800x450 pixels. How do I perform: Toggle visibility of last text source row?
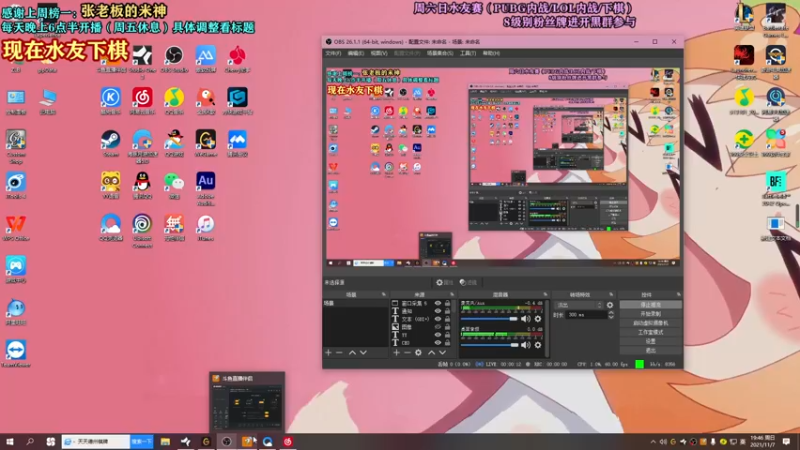coord(438,343)
